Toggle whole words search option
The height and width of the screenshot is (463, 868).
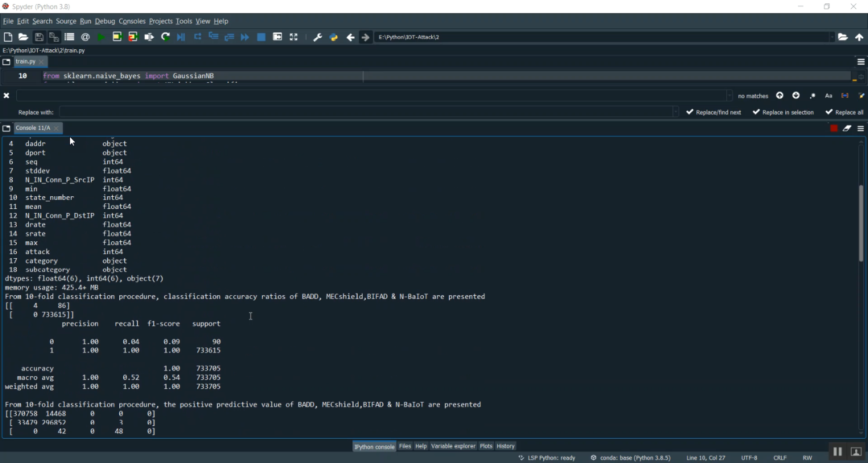[845, 95]
